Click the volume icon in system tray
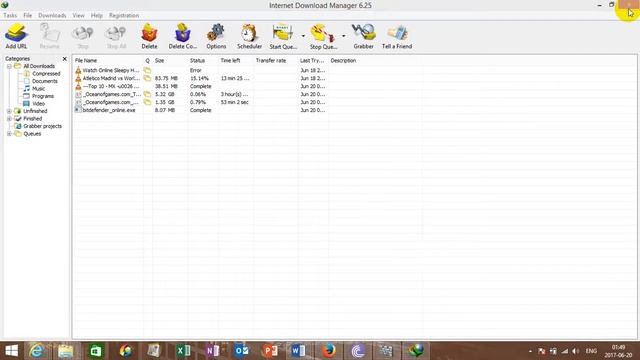640x360 pixels. click(x=576, y=351)
